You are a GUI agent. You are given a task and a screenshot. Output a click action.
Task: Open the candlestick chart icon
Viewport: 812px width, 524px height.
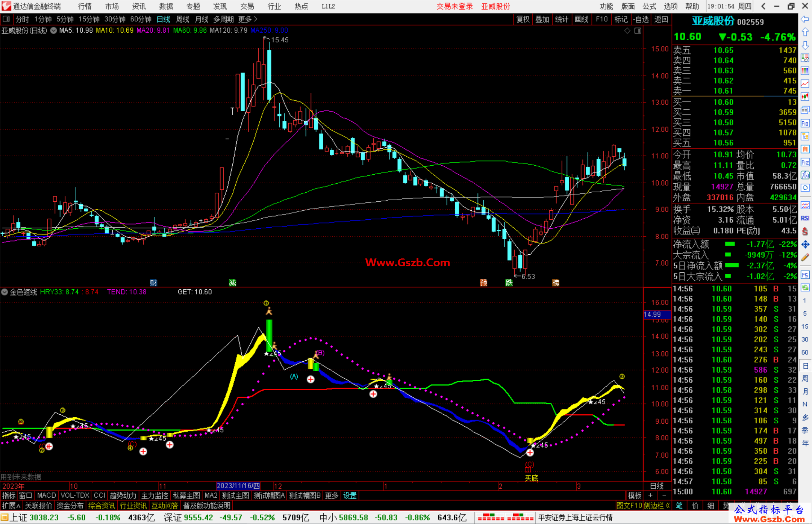click(805, 97)
